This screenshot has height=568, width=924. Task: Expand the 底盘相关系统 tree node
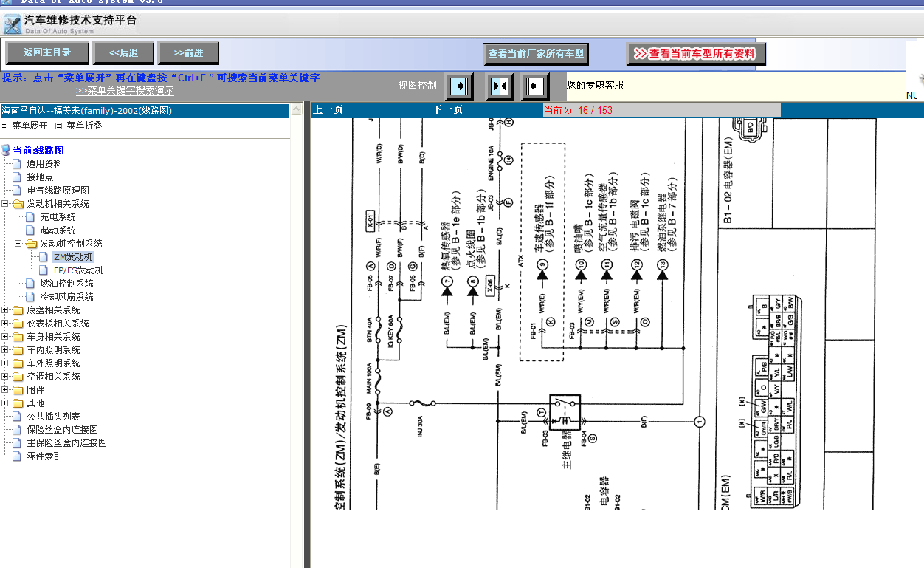6,310
